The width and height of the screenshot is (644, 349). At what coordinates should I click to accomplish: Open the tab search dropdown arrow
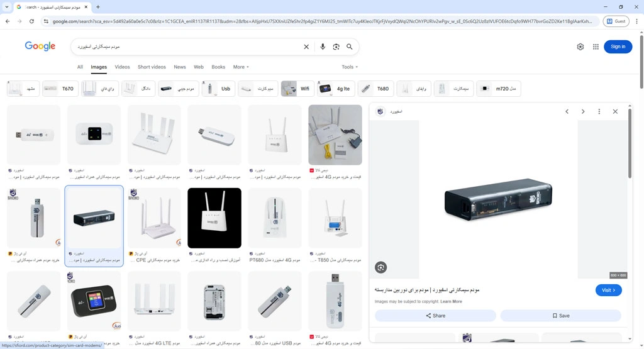tap(6, 7)
